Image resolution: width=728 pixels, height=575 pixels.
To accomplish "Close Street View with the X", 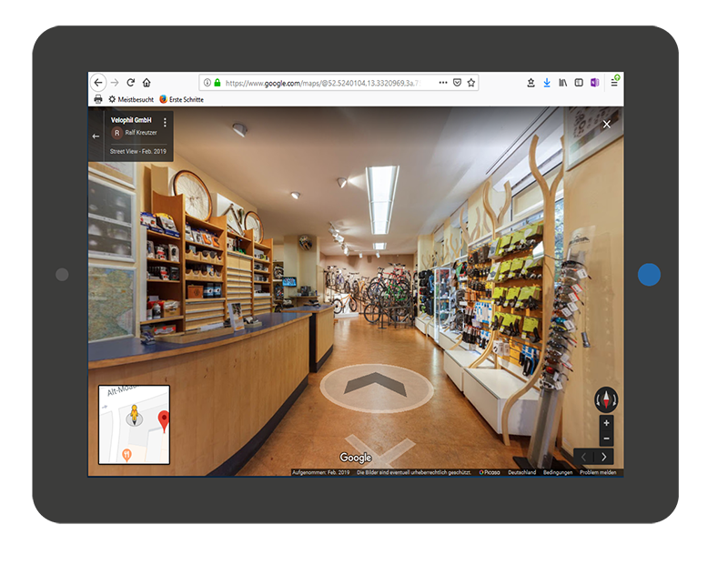I will [x=606, y=124].
